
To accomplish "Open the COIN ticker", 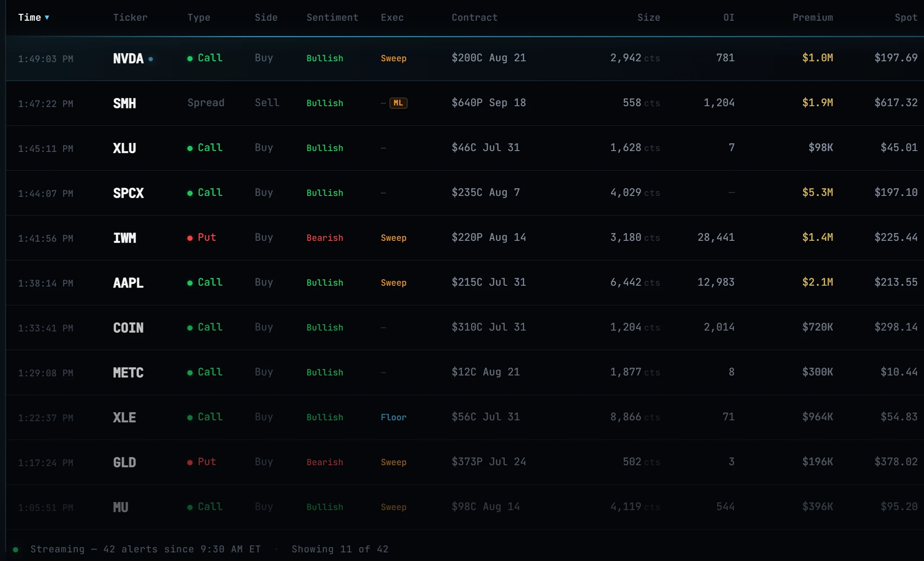I will 128,328.
